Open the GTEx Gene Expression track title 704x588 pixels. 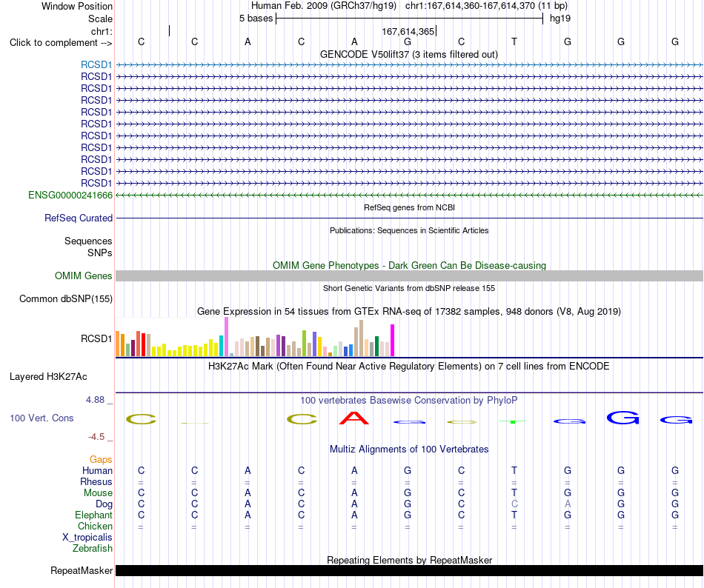(x=409, y=311)
